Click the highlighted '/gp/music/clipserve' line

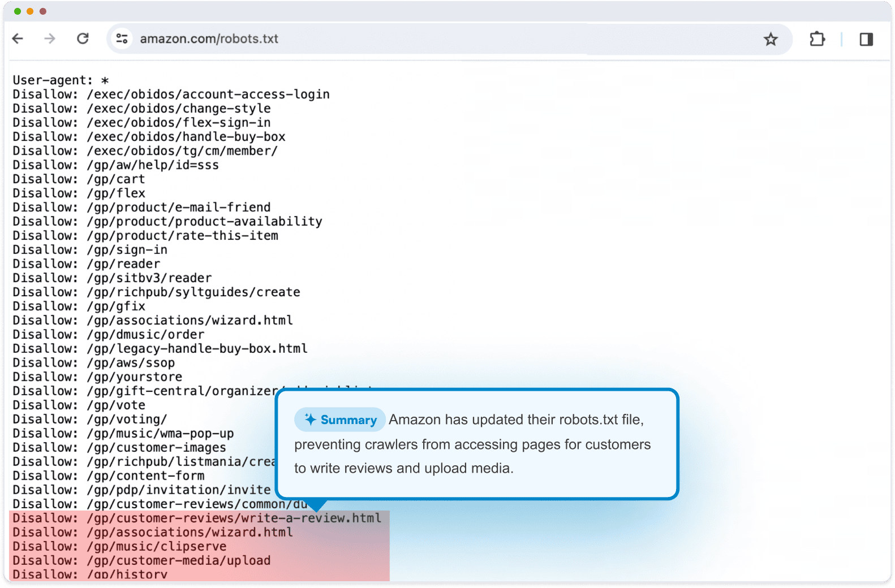120,547
